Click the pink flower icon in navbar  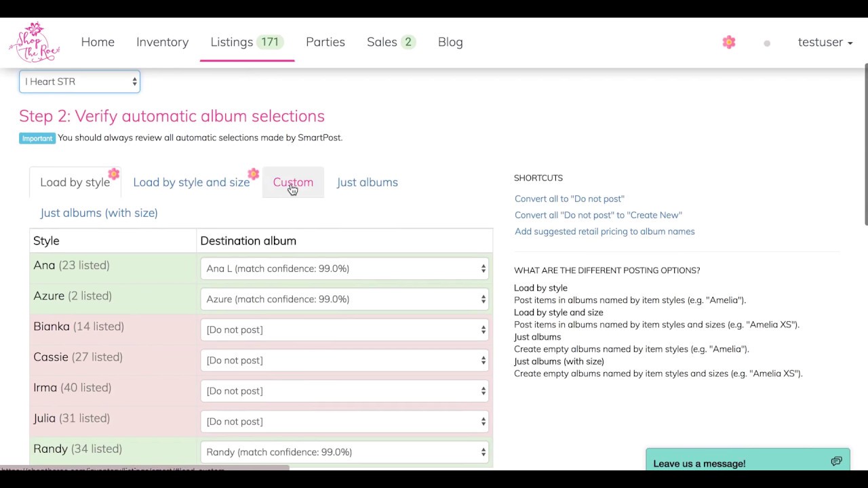coord(729,42)
